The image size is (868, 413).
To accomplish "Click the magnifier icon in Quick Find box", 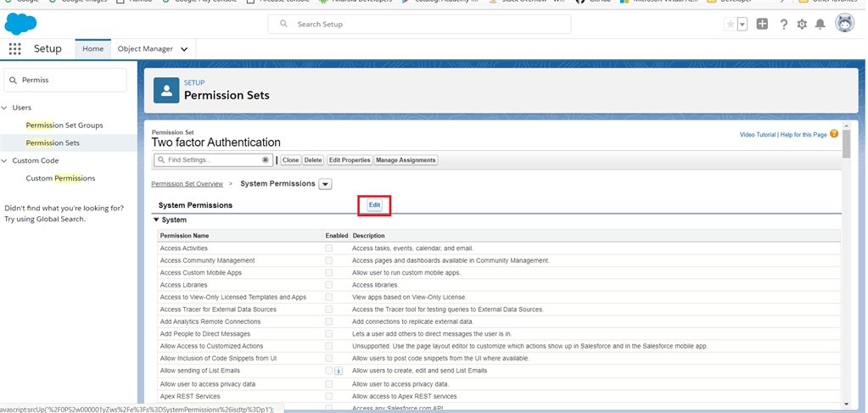I will (x=13, y=81).
